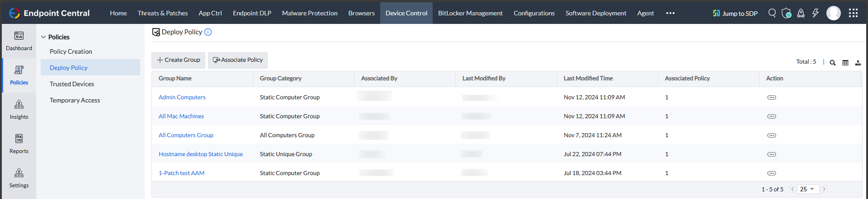Open Hostname desktop Static Unique link
The height and width of the screenshot is (199, 868).
point(201,154)
